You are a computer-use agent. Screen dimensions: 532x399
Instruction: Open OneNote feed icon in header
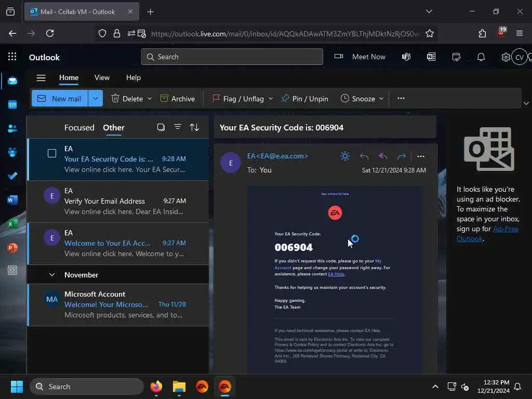pyautogui.click(x=431, y=57)
